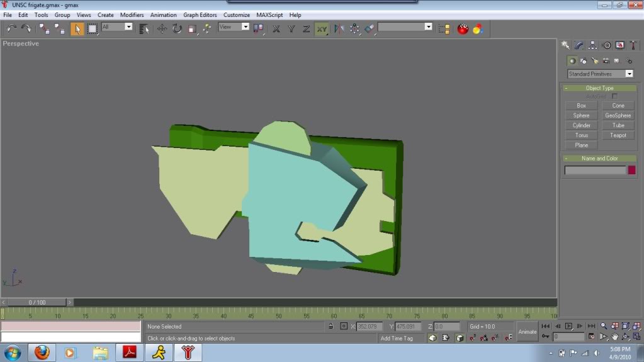644x362 pixels.
Task: Activate the Unlink Selection tool
Action: [60, 29]
